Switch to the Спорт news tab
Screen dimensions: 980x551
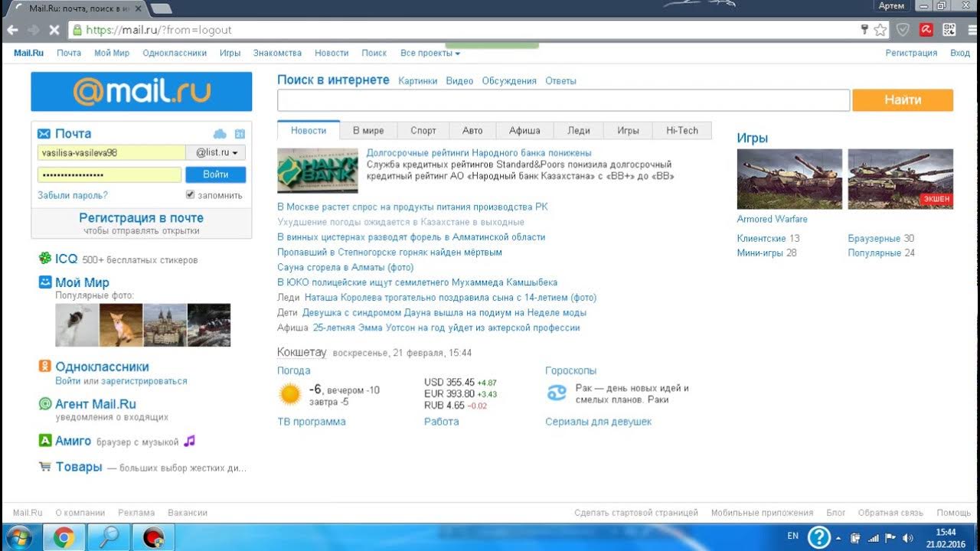click(x=423, y=131)
